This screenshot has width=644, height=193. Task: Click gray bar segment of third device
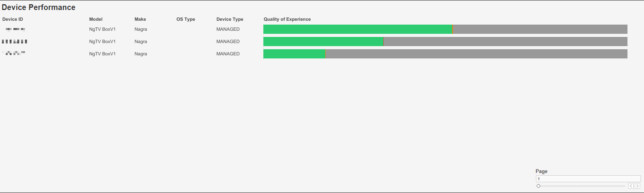point(477,54)
